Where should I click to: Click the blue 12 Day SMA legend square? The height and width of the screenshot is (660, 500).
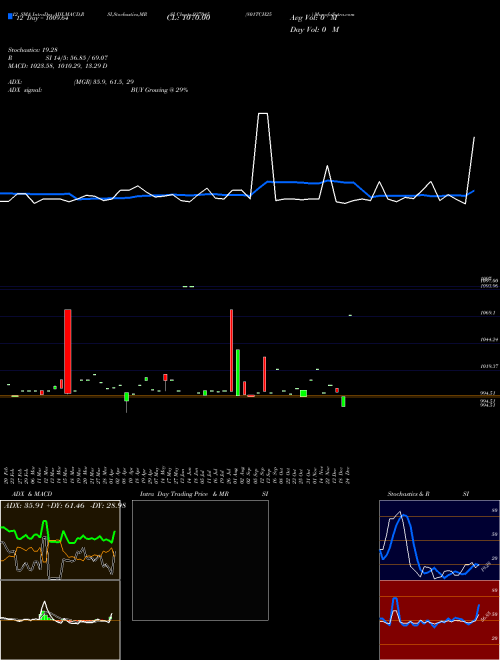tap(10, 17)
